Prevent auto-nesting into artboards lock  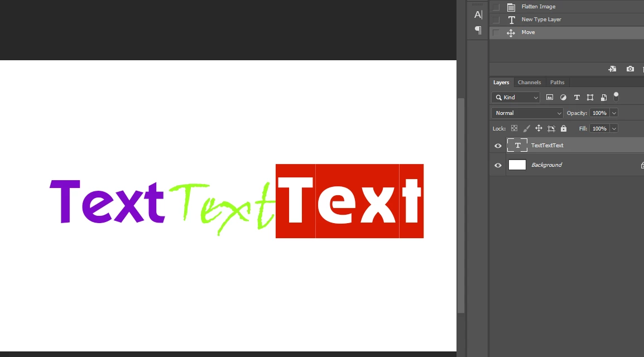tap(551, 128)
